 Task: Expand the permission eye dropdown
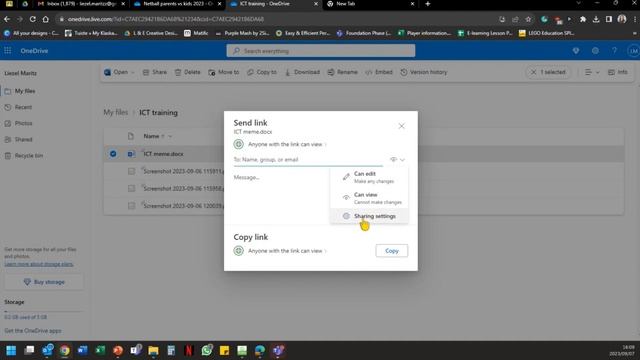click(398, 160)
